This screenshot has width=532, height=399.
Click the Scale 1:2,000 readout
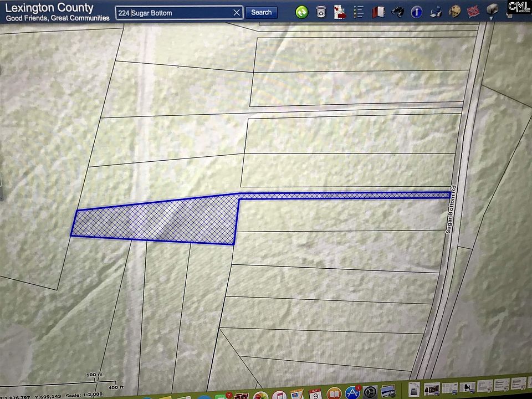click(x=84, y=395)
